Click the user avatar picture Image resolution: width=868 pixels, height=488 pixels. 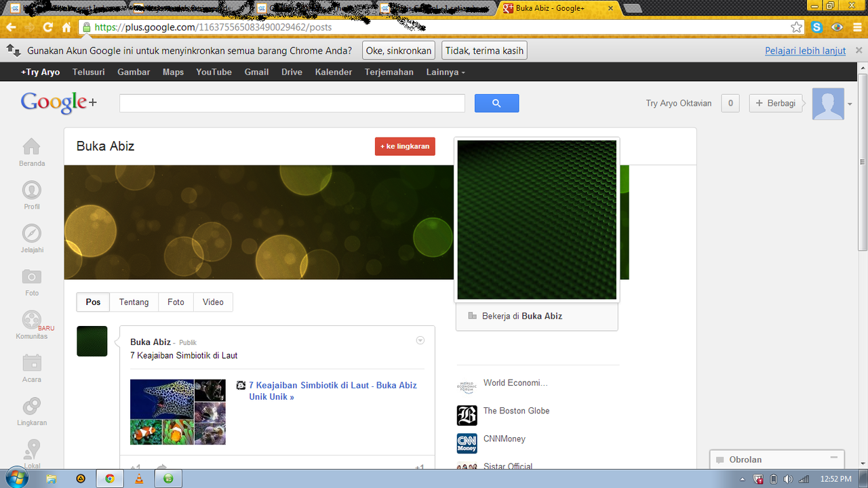tap(828, 104)
